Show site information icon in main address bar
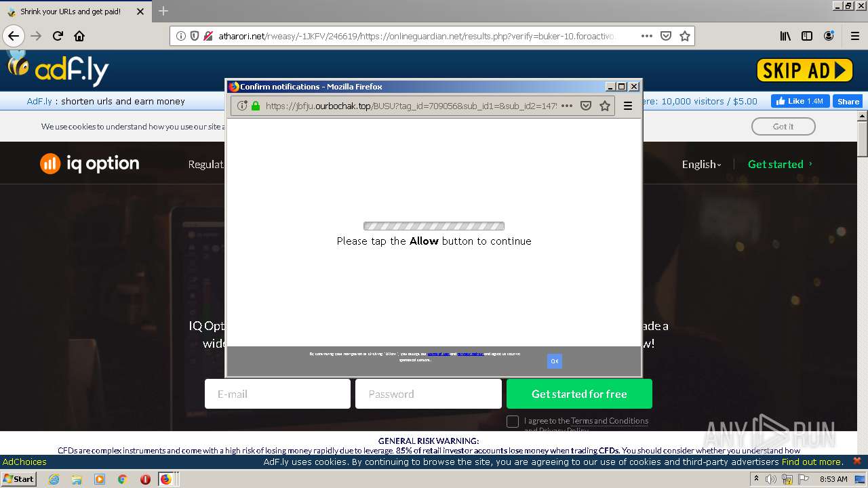 pyautogui.click(x=181, y=36)
